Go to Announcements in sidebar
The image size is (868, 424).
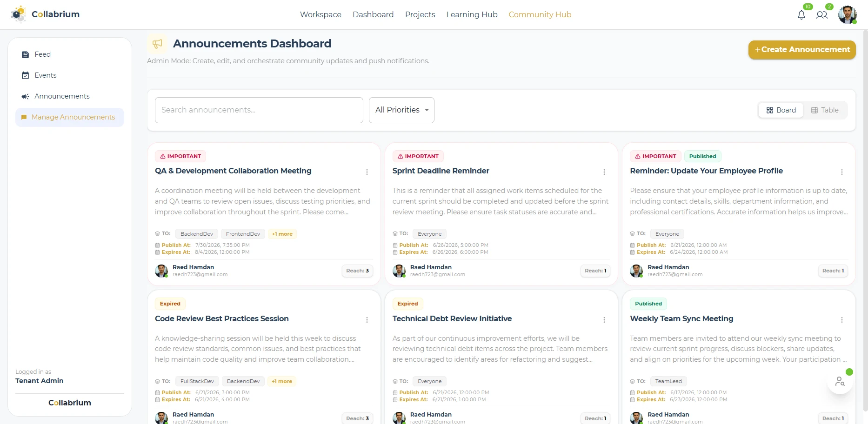(x=70, y=96)
